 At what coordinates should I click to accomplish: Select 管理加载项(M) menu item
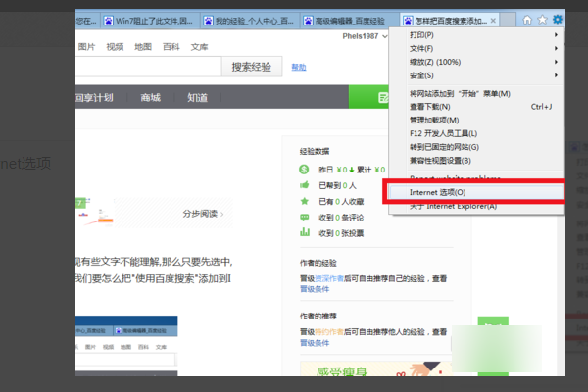coord(476,120)
